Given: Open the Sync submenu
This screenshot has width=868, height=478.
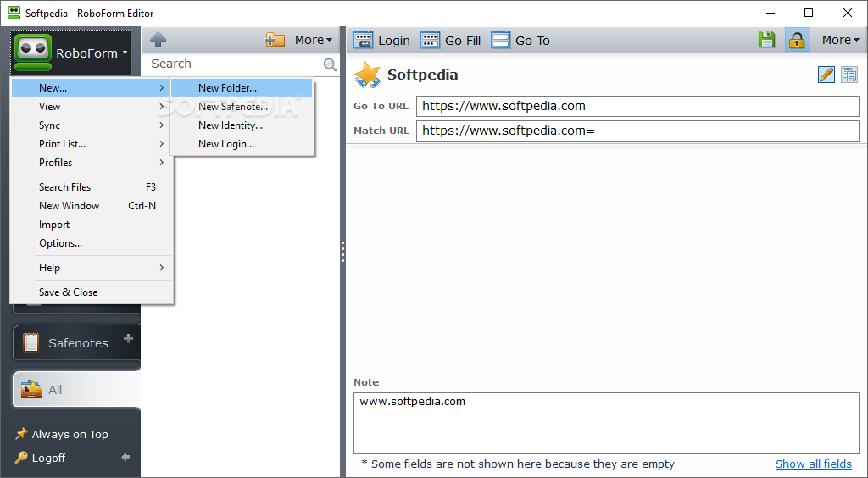Looking at the screenshot, I should (92, 125).
